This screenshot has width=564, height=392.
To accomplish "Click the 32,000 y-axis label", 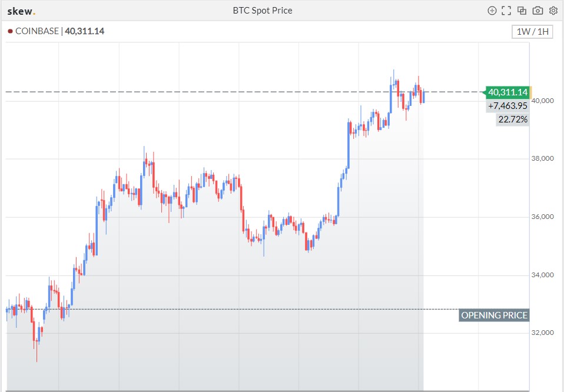I will (542, 333).
